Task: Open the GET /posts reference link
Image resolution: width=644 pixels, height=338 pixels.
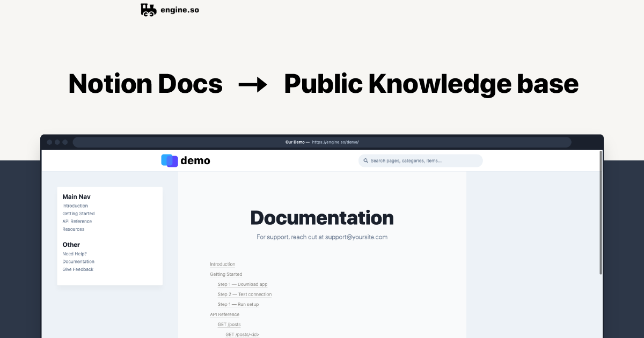Action: coord(229,324)
